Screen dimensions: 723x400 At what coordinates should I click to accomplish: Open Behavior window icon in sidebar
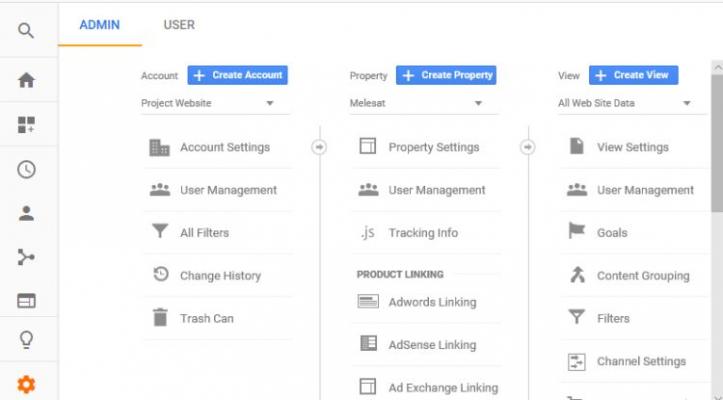click(x=26, y=301)
